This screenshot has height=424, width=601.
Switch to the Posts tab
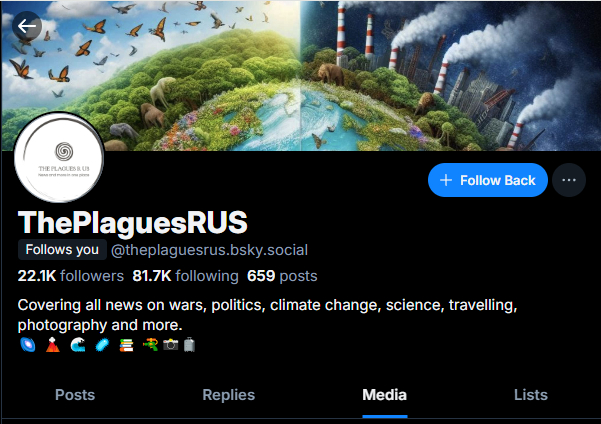(75, 395)
